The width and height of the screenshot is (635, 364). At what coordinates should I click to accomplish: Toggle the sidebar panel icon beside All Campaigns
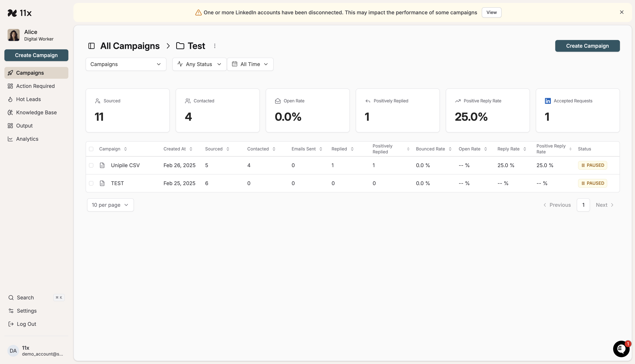(x=91, y=46)
